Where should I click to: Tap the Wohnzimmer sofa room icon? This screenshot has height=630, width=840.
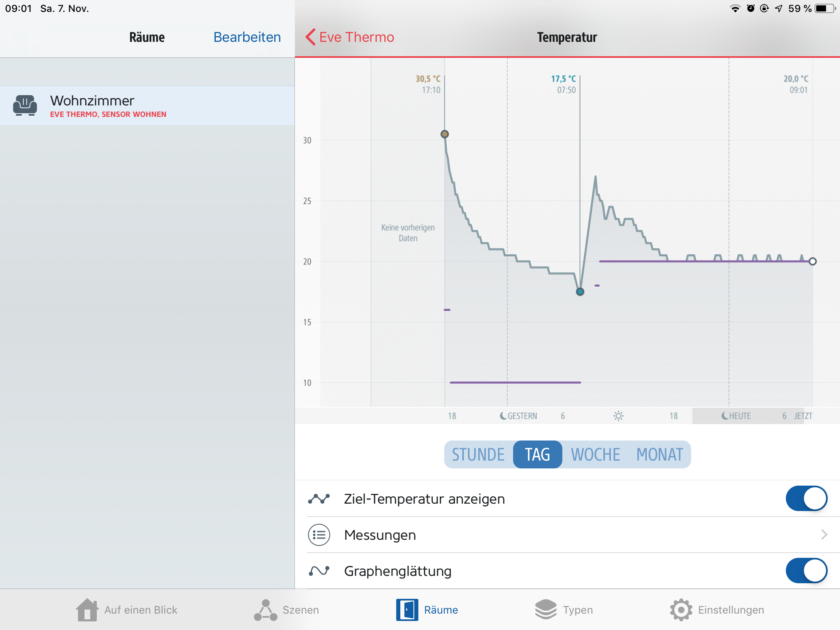pos(25,105)
